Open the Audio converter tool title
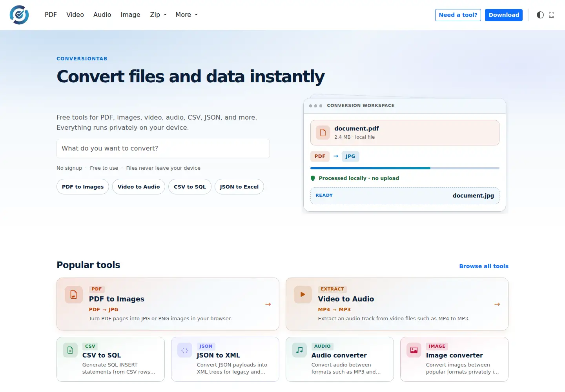This screenshot has width=565, height=392. 339,355
